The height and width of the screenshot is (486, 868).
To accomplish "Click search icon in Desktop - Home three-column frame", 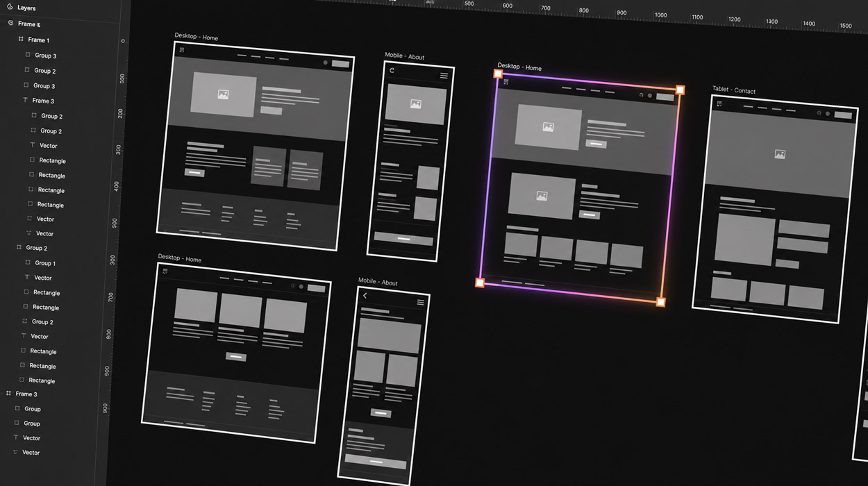I will (x=293, y=286).
